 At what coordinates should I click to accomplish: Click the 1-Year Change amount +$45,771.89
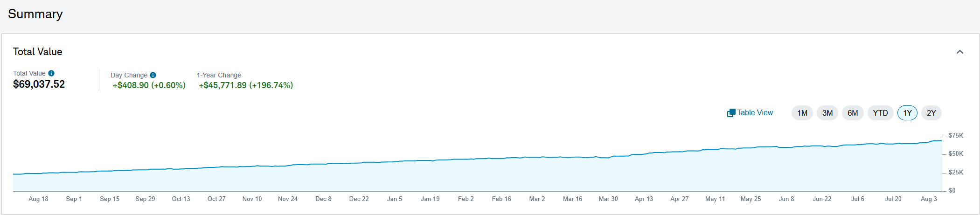pos(223,85)
